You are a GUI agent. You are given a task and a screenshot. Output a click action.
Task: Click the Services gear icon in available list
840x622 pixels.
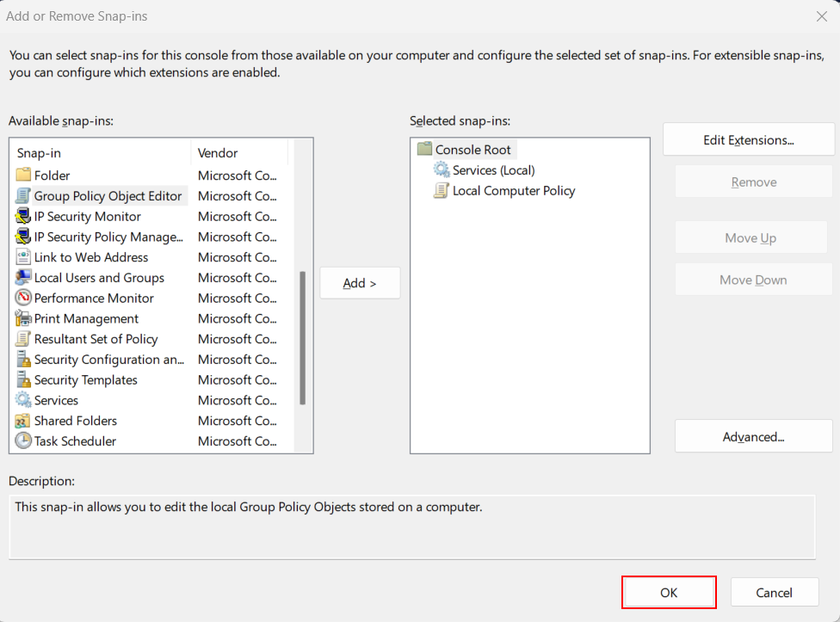coord(23,400)
